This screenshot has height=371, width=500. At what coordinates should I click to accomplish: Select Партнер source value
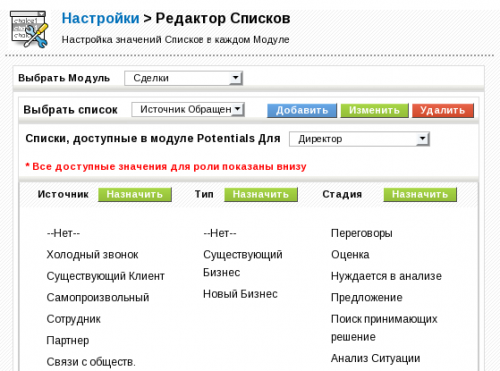tap(68, 340)
